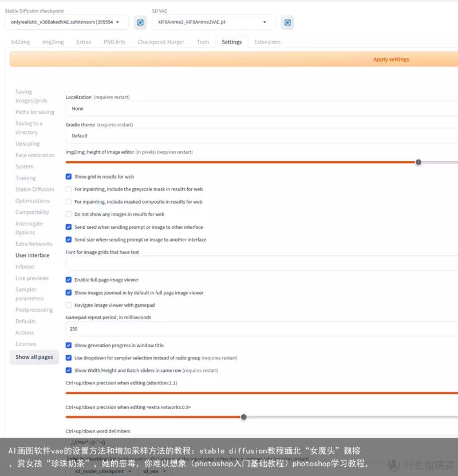This screenshot has height=476, width=458.
Task: Adjust img2img image editor height slider handle
Action: pos(418,162)
